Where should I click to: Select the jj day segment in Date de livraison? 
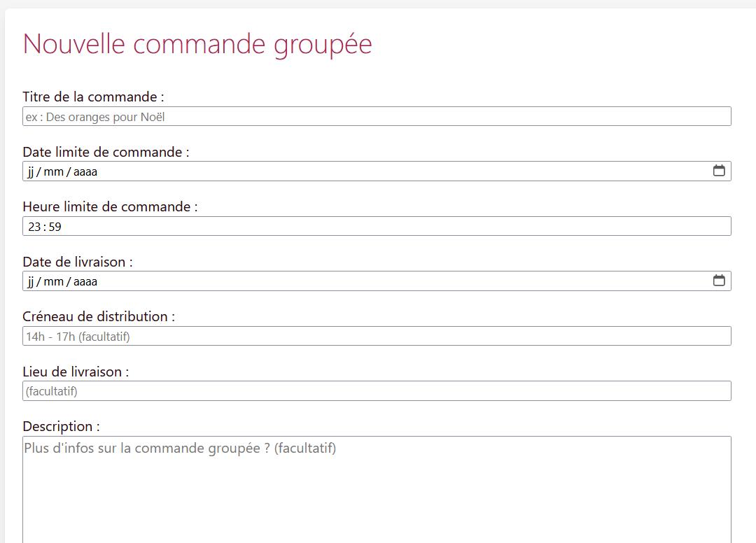31,281
